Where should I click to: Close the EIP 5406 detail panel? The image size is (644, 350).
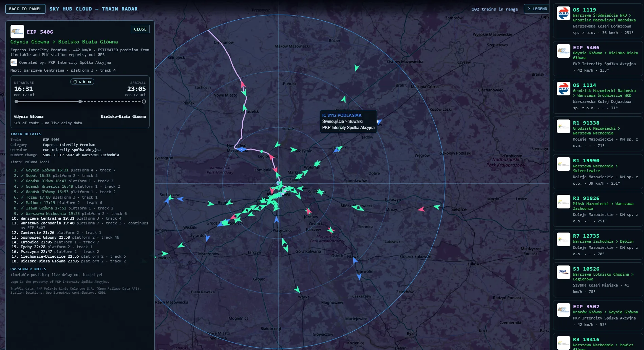point(140,29)
